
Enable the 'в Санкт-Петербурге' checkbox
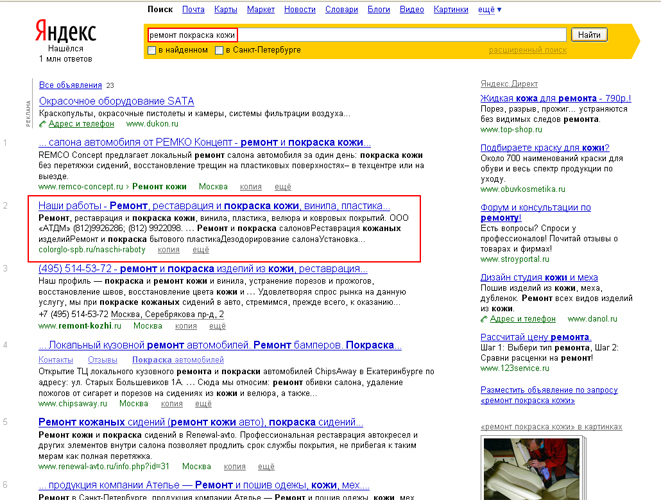219,50
